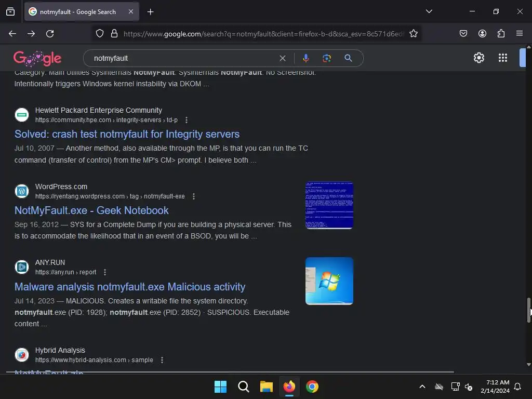Image resolution: width=532 pixels, height=399 pixels.
Task: Open HPE Community result options menu
Action: click(187, 120)
